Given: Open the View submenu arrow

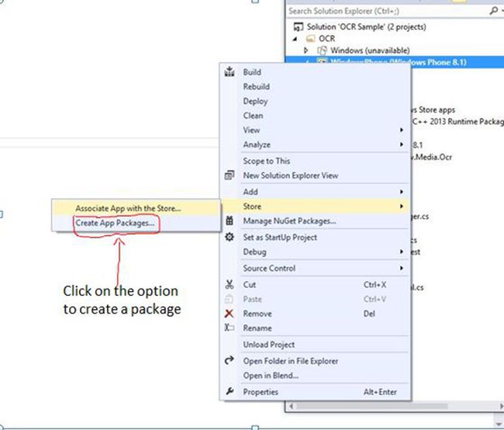Looking at the screenshot, I should tap(402, 130).
